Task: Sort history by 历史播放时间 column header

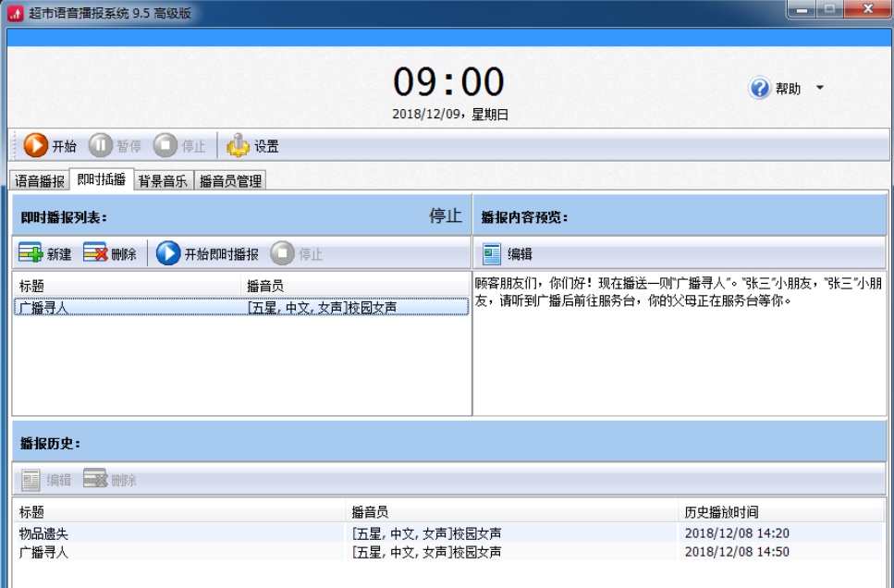Action: point(722,512)
